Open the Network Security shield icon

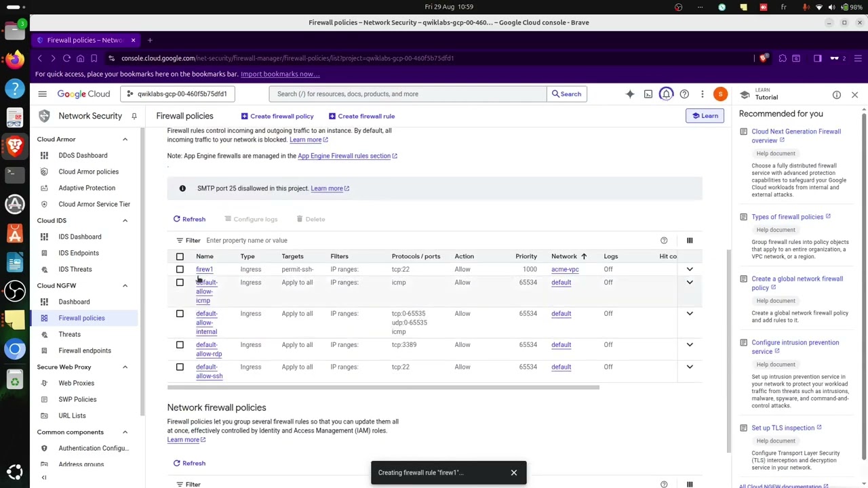[x=44, y=116]
